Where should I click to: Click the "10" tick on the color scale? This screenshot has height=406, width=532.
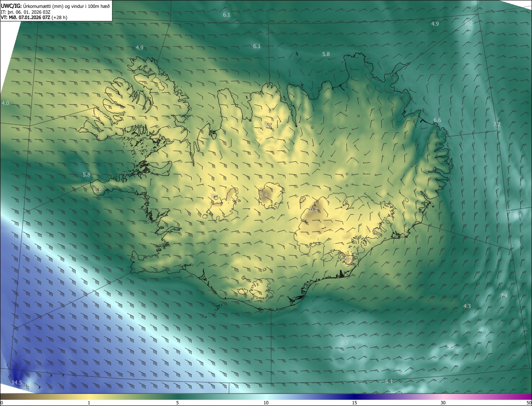click(x=266, y=403)
